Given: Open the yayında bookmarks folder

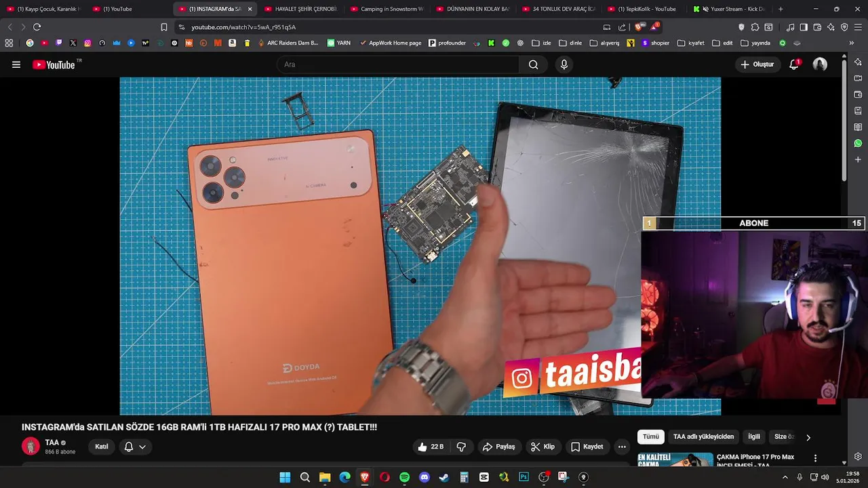Looking at the screenshot, I should coord(755,43).
